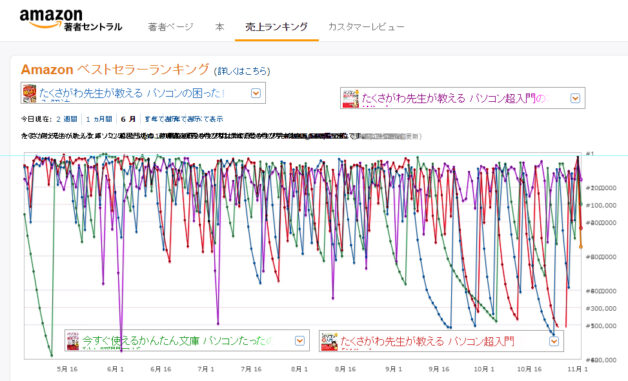Click the red パソコン超入門 book cover thumbnail
The height and width of the screenshot is (381, 628).
pos(329,341)
